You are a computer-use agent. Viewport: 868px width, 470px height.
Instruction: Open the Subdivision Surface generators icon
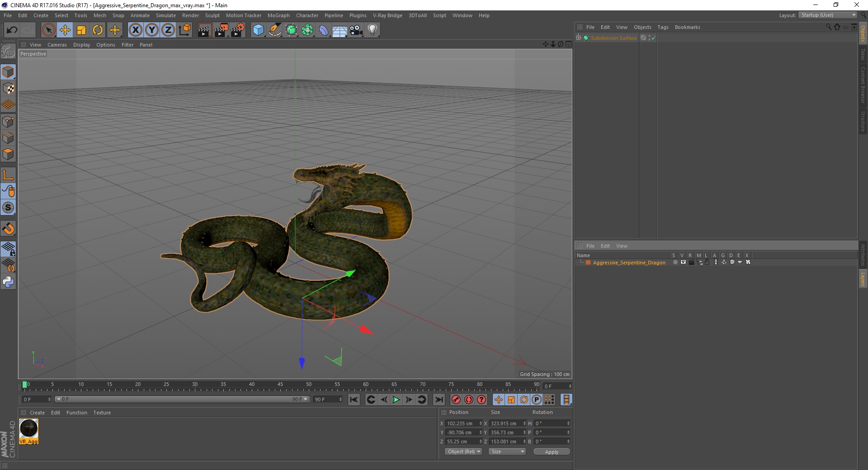click(292, 30)
